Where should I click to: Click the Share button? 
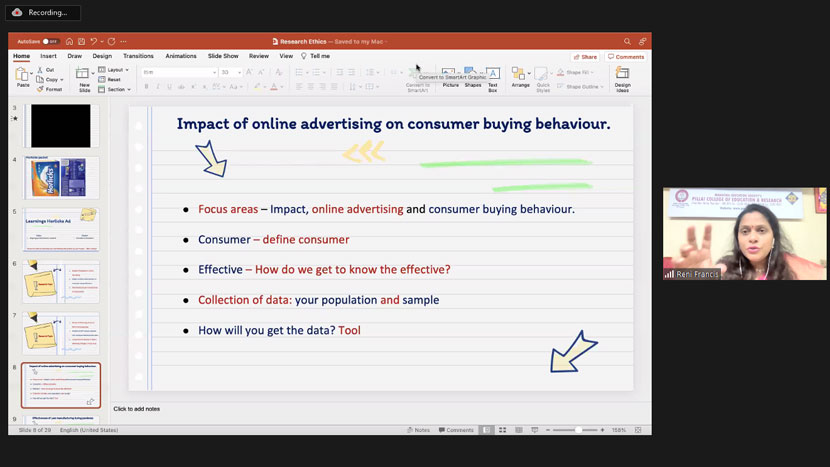tap(585, 57)
